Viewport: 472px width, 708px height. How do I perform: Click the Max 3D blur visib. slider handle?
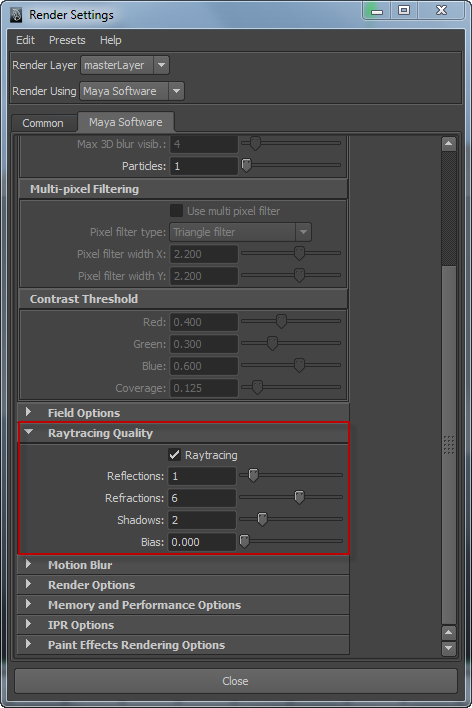coord(255,144)
